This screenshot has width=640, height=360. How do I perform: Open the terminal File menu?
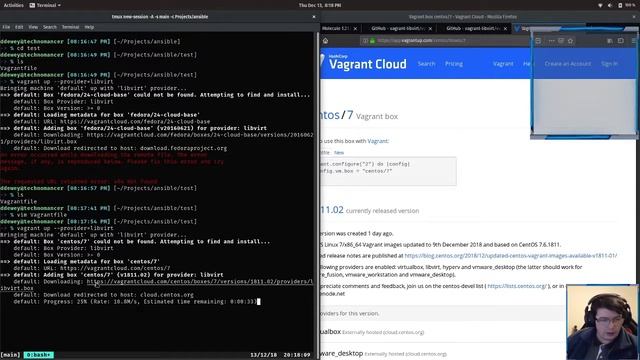(x=6, y=27)
